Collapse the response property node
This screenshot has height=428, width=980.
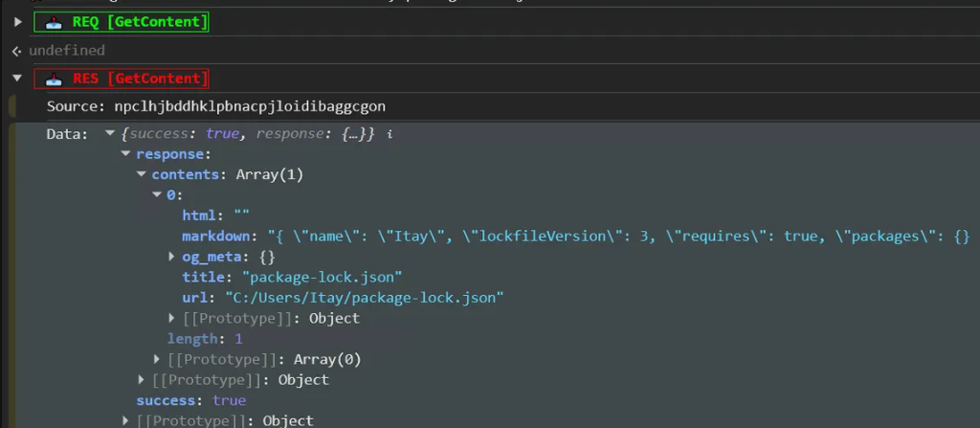click(x=126, y=154)
